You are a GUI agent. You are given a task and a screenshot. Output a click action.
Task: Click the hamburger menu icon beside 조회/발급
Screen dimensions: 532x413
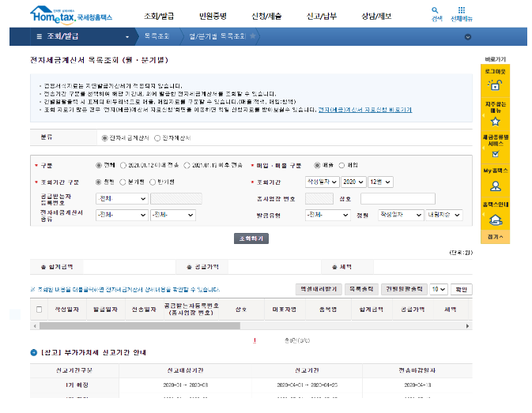[40, 36]
